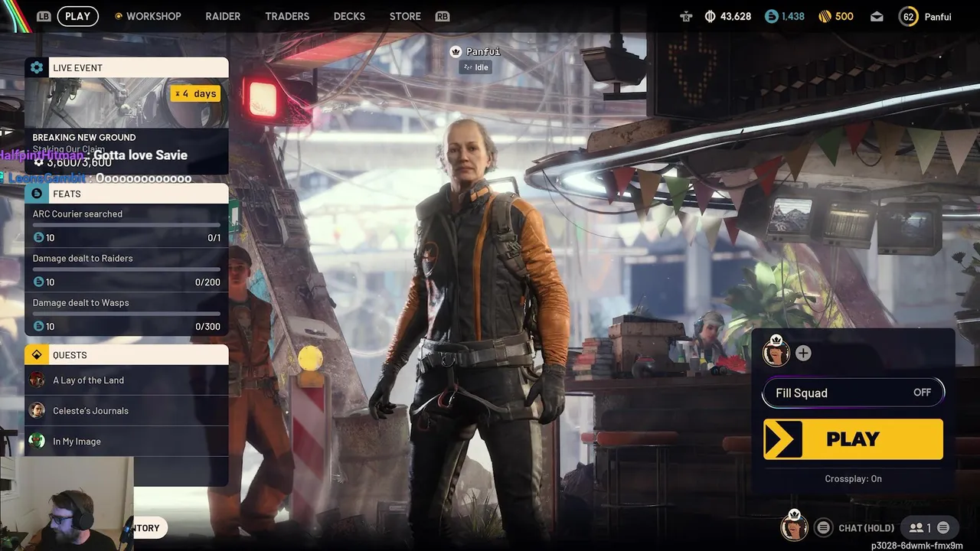
Task: Click the yellow notification dot next to WORKSHOP
Action: click(119, 16)
